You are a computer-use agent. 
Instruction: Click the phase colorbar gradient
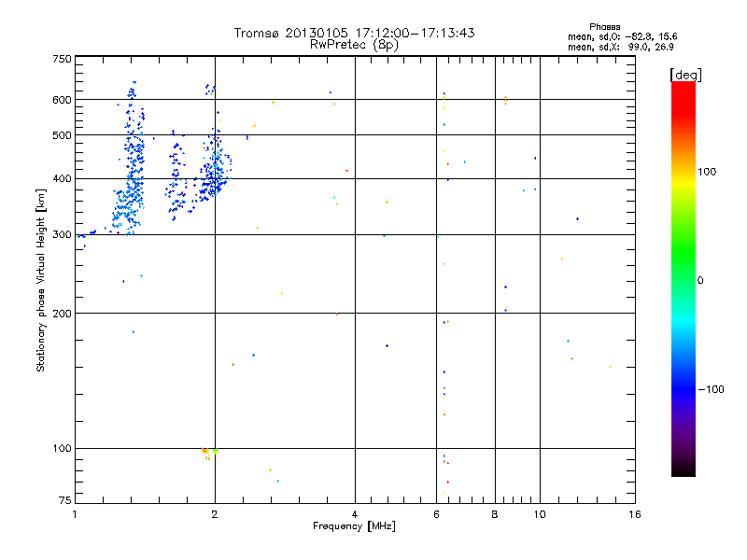click(x=684, y=278)
